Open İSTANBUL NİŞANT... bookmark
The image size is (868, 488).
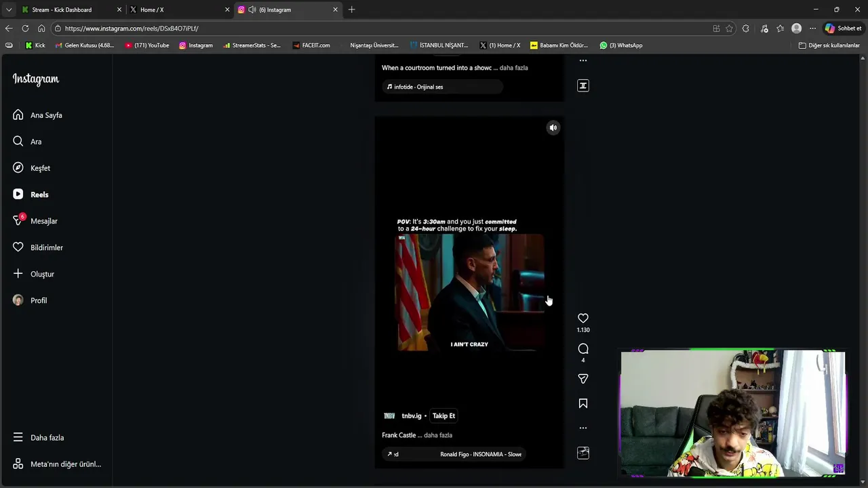(x=439, y=45)
